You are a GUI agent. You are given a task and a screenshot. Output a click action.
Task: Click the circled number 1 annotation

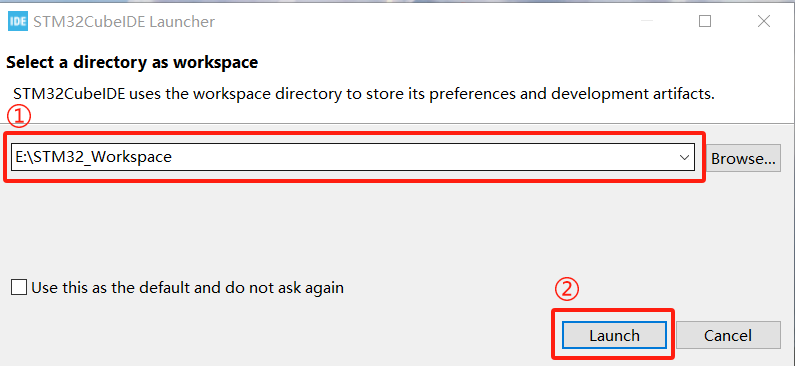click(19, 116)
